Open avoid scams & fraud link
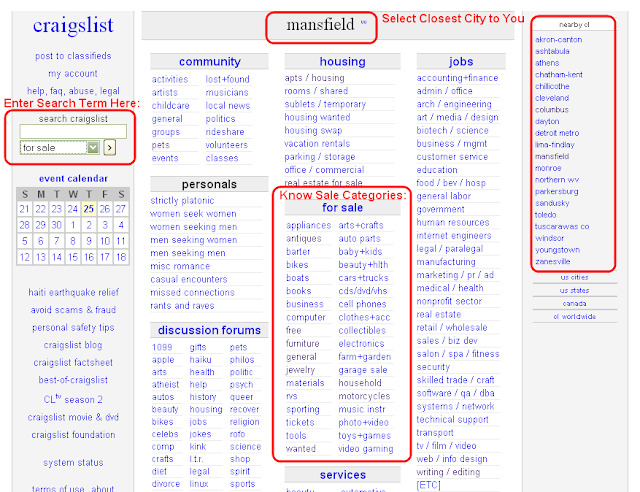 tap(73, 310)
